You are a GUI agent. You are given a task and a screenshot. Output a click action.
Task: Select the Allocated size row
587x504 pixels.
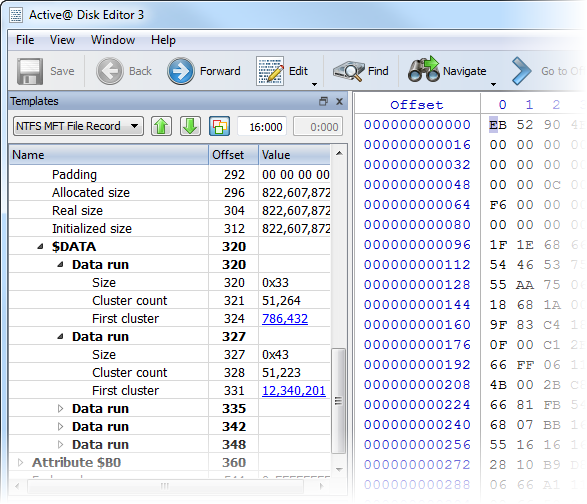tap(170, 192)
